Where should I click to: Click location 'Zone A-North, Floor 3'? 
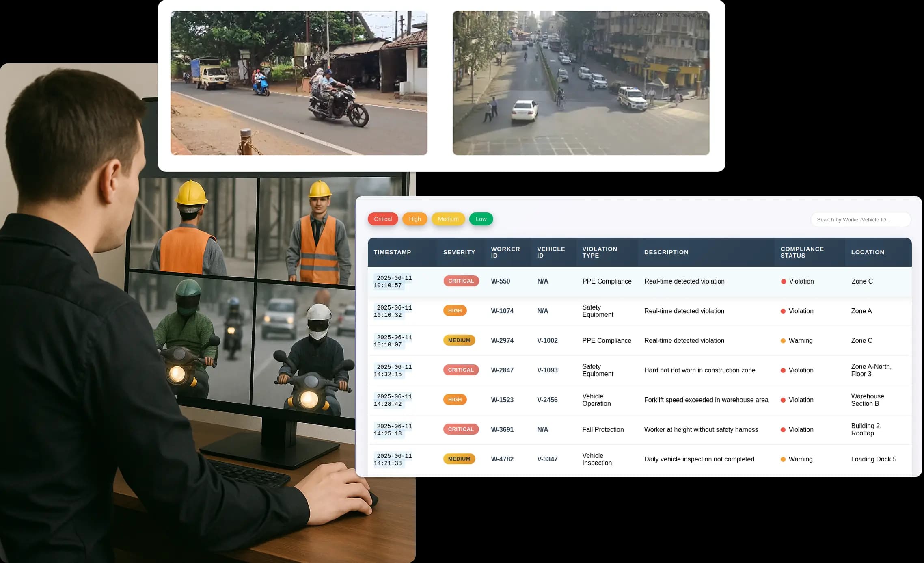pyautogui.click(x=871, y=370)
